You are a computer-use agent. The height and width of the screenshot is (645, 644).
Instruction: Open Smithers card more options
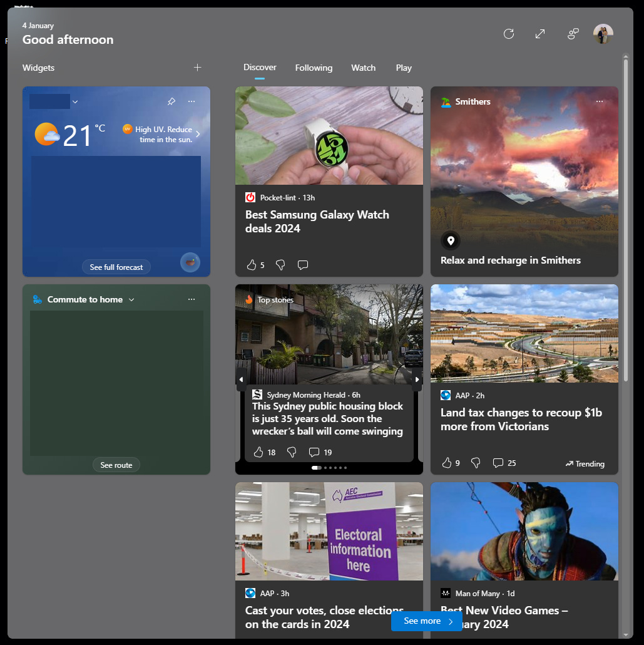[600, 101]
